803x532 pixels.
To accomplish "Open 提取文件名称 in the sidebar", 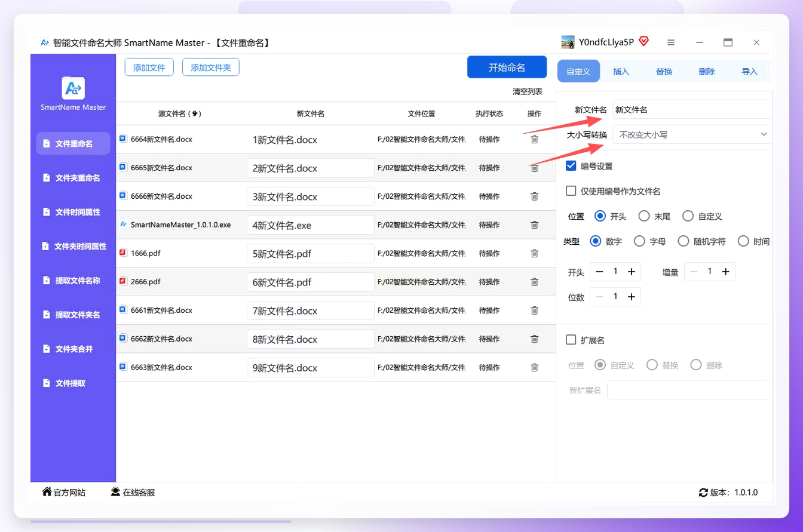I will (x=73, y=281).
